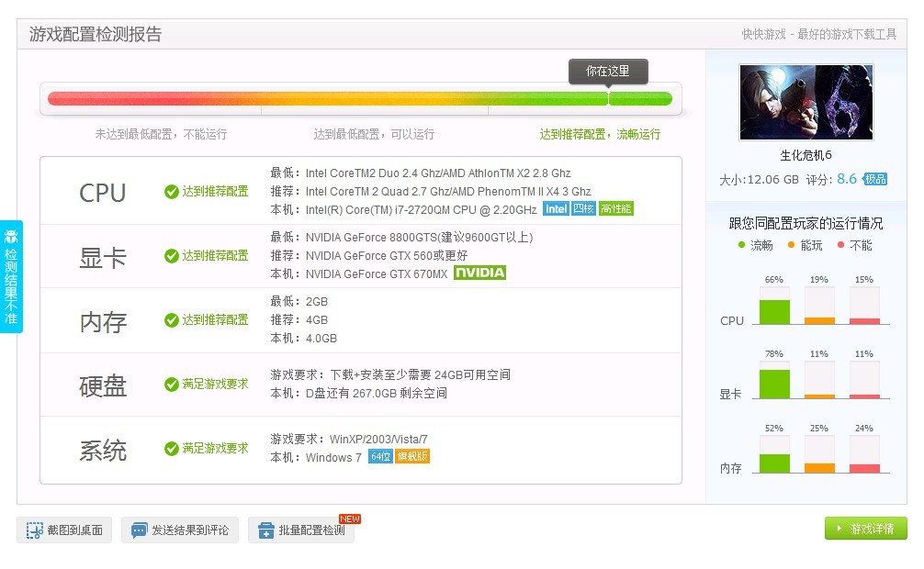The height and width of the screenshot is (569, 924).
Task: Open 游戏详情 game details
Action: coord(865,529)
